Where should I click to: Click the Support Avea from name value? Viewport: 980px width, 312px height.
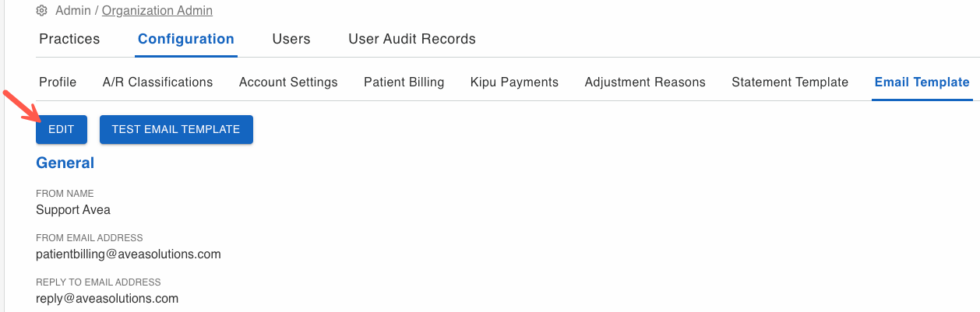click(x=73, y=209)
